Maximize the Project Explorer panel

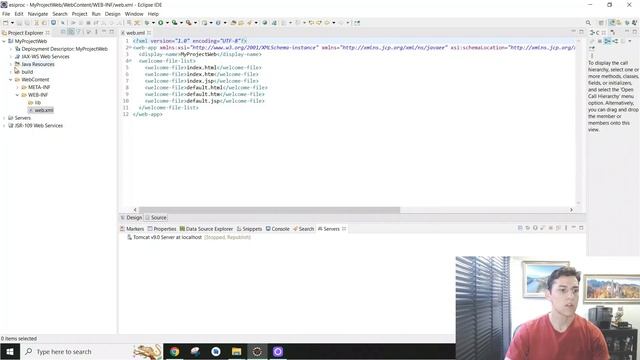[111, 32]
